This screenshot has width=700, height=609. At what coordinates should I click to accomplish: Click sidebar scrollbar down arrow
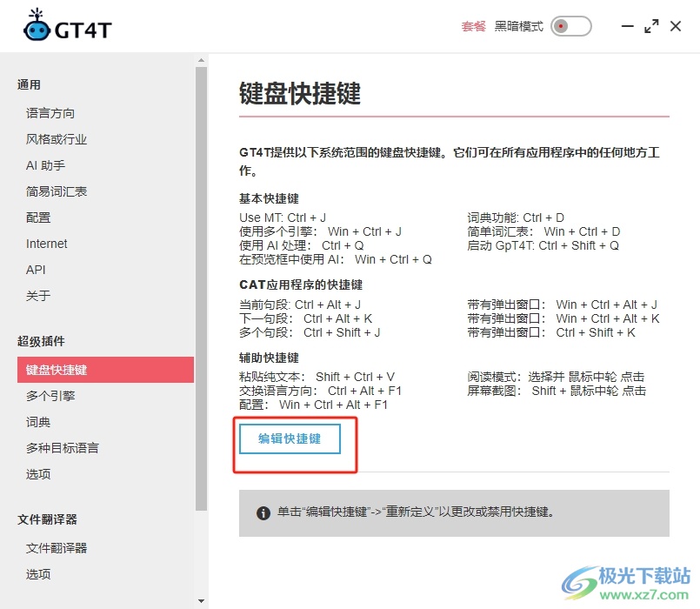pos(202,601)
